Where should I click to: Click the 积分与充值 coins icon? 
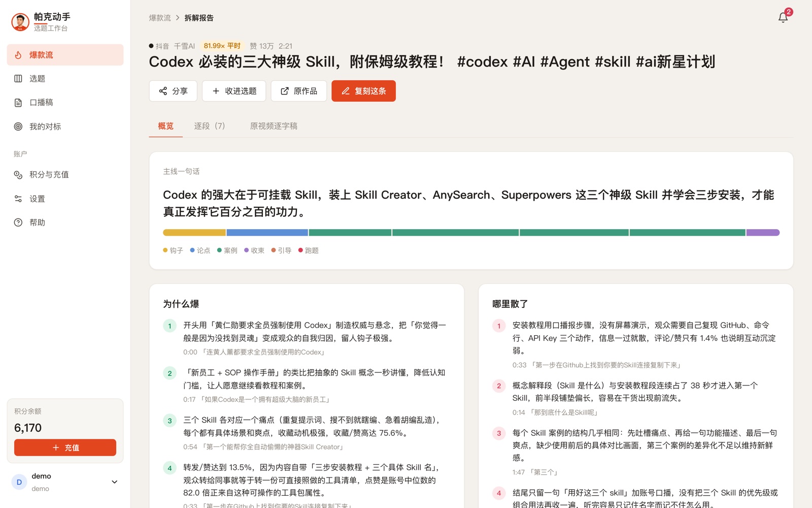[18, 175]
